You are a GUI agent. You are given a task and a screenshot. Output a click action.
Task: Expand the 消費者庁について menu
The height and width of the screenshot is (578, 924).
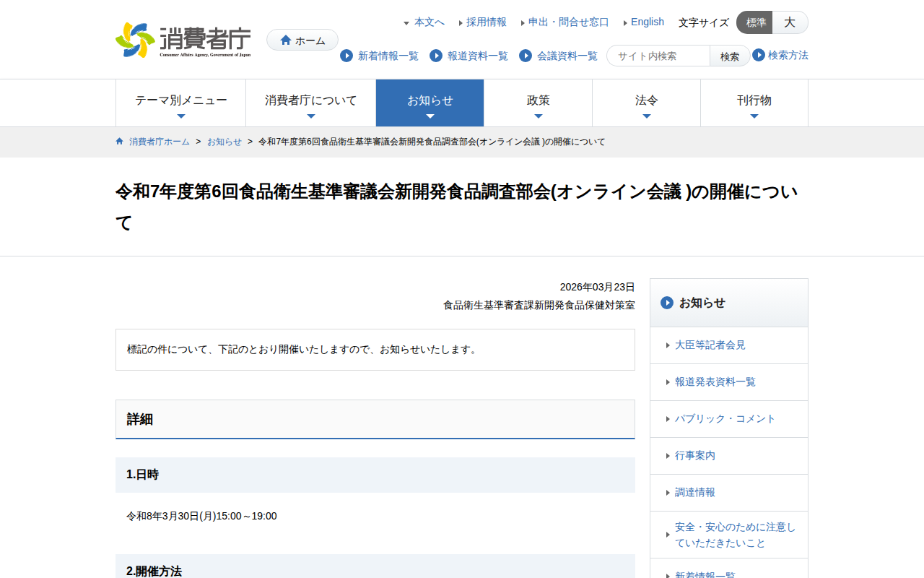tap(310, 103)
